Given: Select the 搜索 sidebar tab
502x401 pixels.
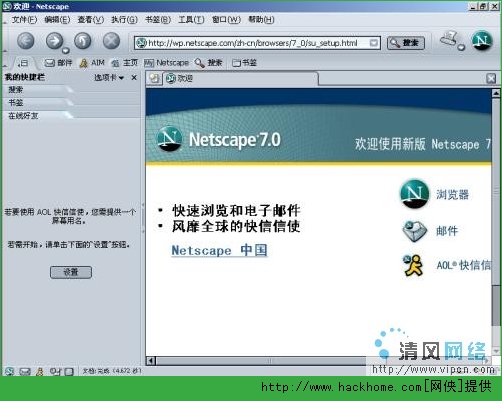Looking at the screenshot, I should tap(37, 90).
